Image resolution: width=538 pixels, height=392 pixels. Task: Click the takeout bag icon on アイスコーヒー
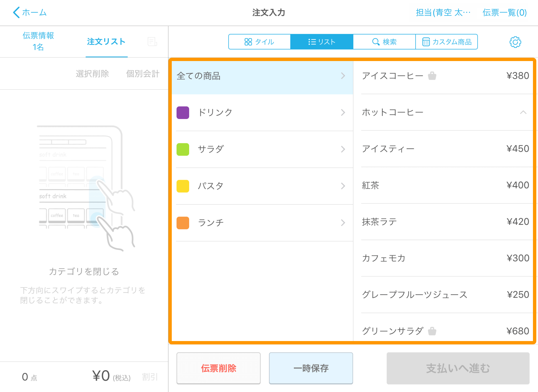[x=432, y=76]
